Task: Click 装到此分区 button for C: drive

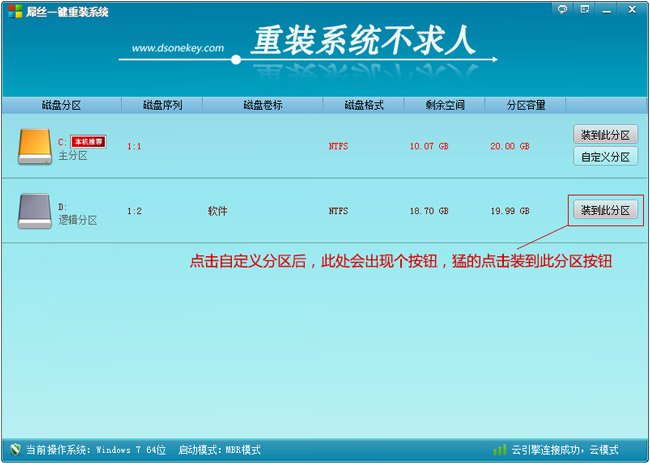Action: coord(605,135)
